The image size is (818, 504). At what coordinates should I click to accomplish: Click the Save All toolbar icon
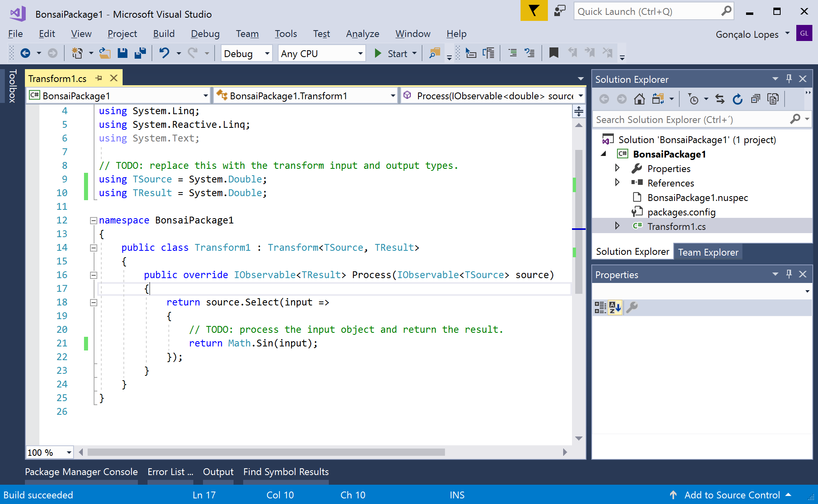pos(140,53)
